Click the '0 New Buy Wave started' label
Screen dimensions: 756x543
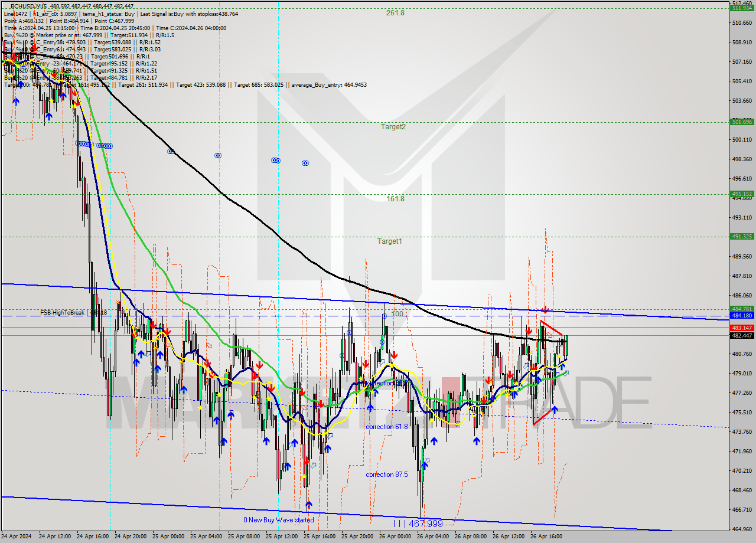[x=279, y=520]
